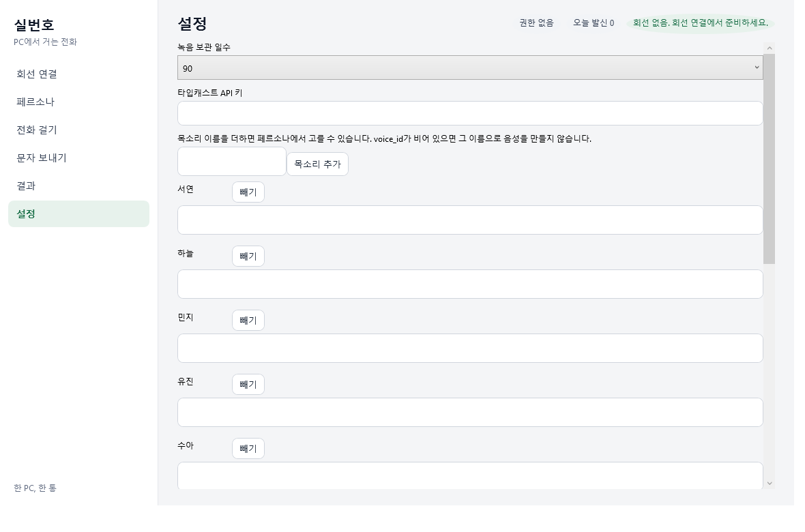805x532 pixels.
Task: Click the 타입캐스트 API 키 input field
Action: point(470,113)
